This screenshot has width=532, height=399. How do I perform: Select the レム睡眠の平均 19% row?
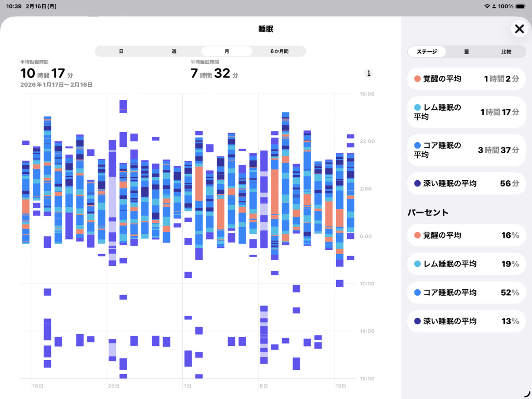467,264
